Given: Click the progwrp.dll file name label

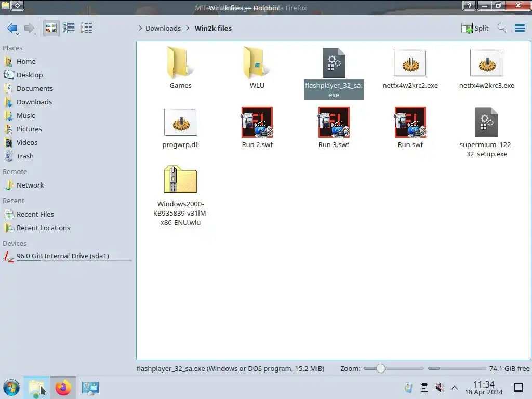Looking at the screenshot, I should 180,145.
